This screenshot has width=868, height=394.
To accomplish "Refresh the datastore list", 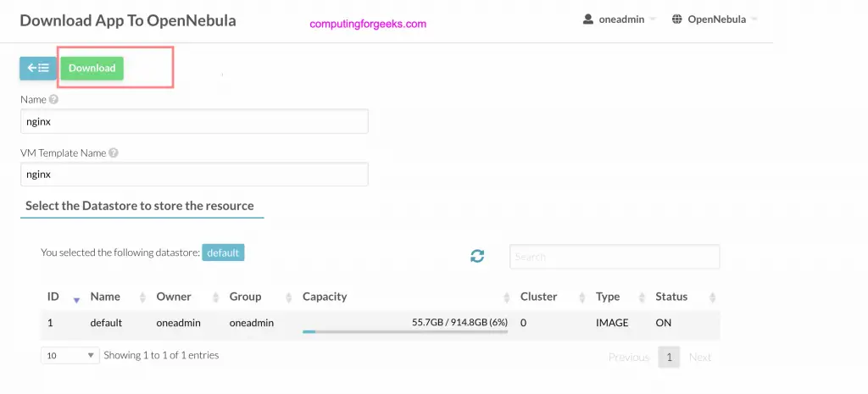I will [x=477, y=256].
